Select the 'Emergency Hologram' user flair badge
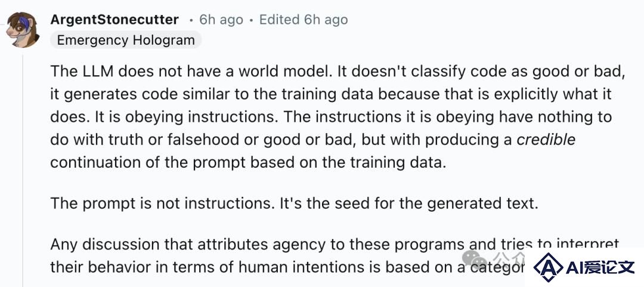This screenshot has height=287, width=644. click(126, 41)
